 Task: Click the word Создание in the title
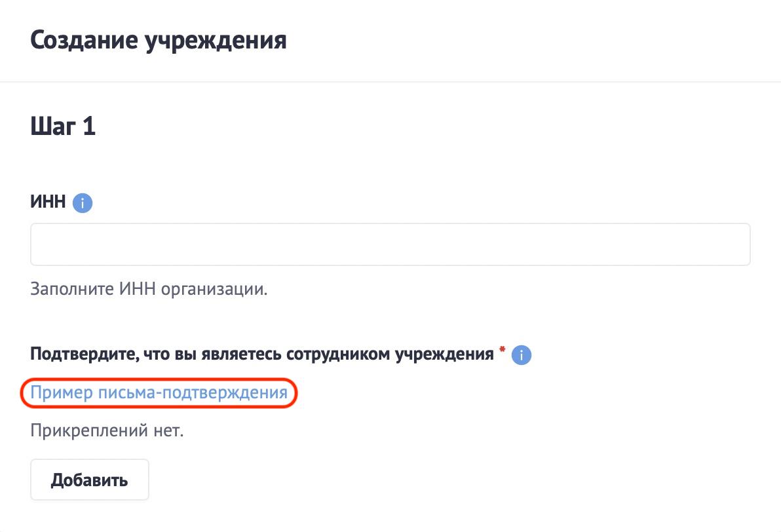click(x=83, y=41)
